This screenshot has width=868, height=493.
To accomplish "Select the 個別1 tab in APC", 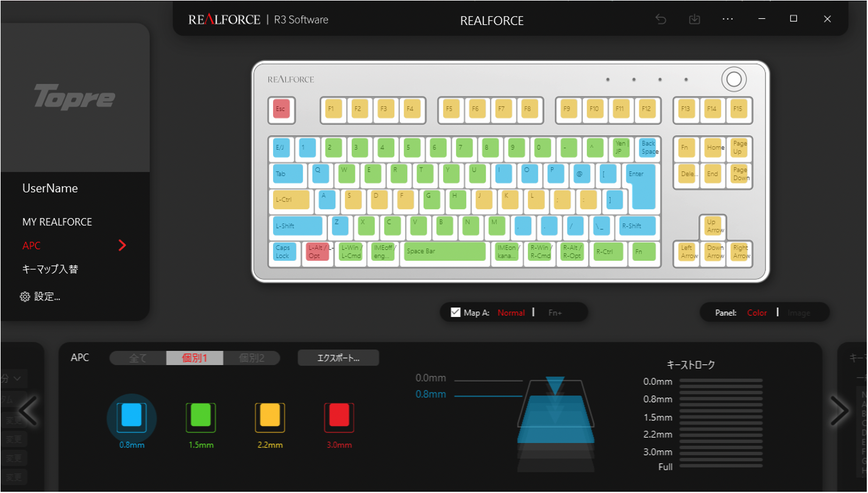I will pos(195,358).
